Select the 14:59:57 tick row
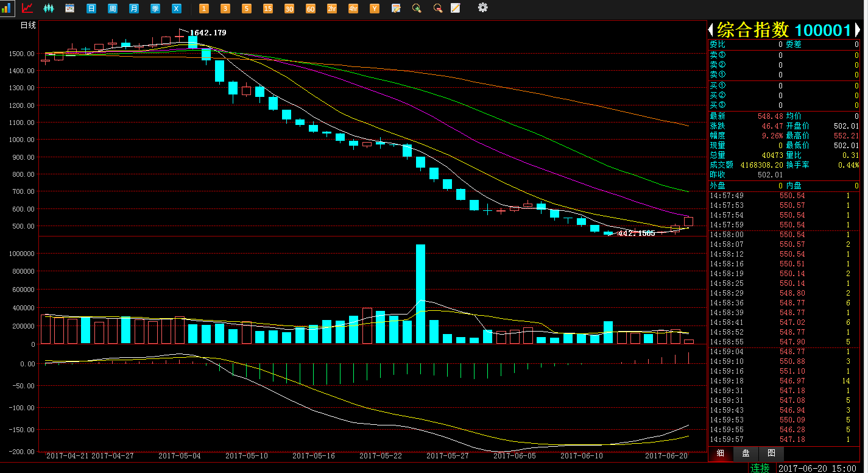868x473 pixels. 784,439
